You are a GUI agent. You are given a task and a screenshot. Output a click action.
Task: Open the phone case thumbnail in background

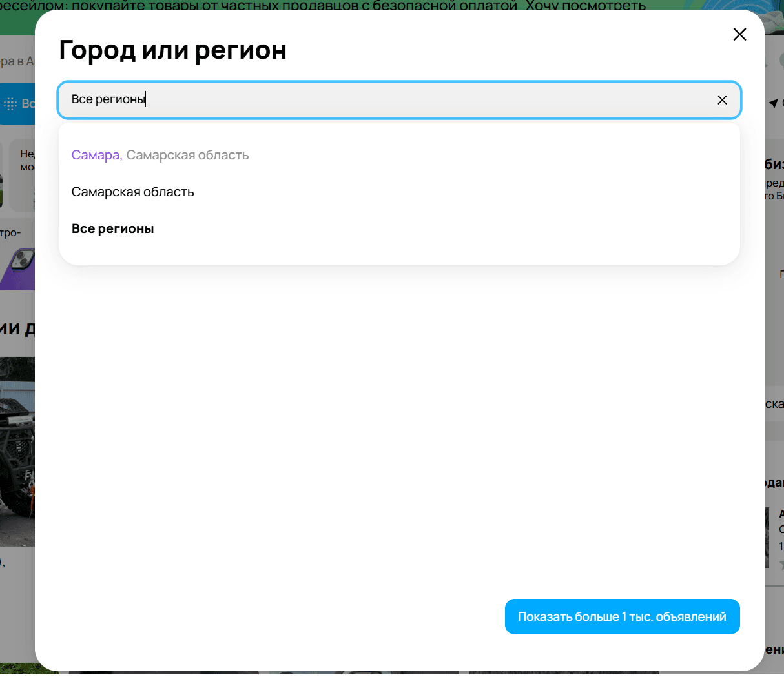pos(18,268)
